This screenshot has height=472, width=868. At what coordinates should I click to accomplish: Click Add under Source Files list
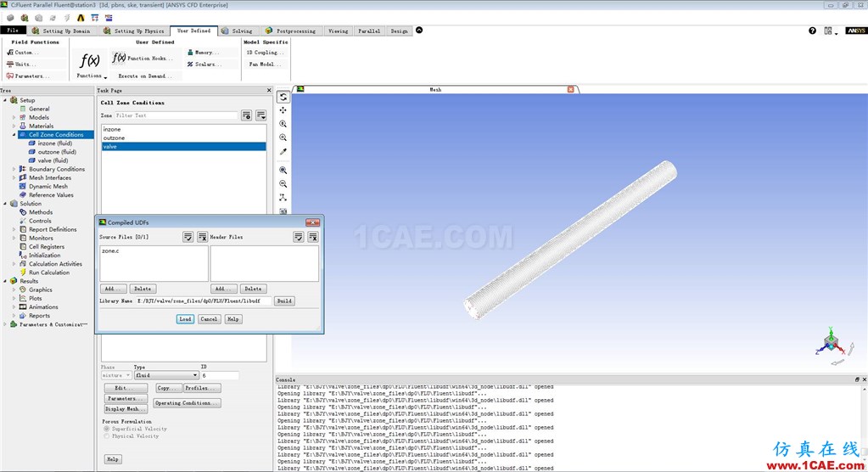coord(114,289)
